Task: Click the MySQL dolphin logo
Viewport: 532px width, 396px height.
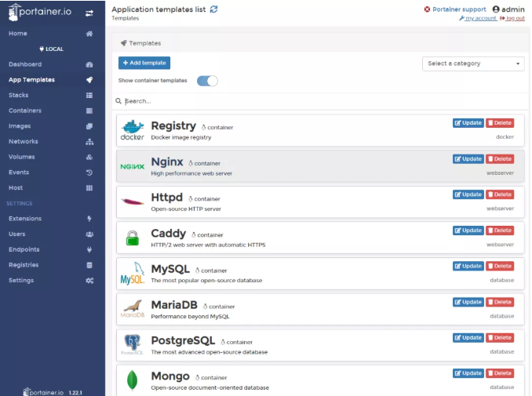Action: coord(132,274)
